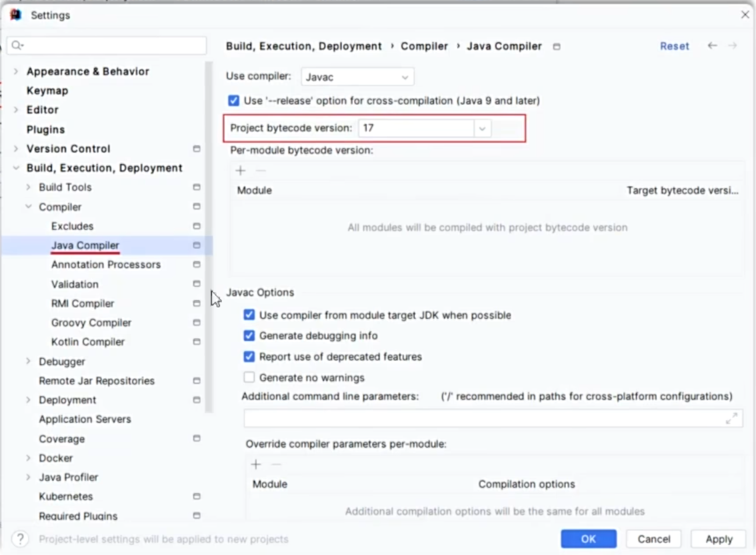Viewport: 756px width, 555px height.
Task: Click expand icon in command line parameters field
Action: coord(731,418)
